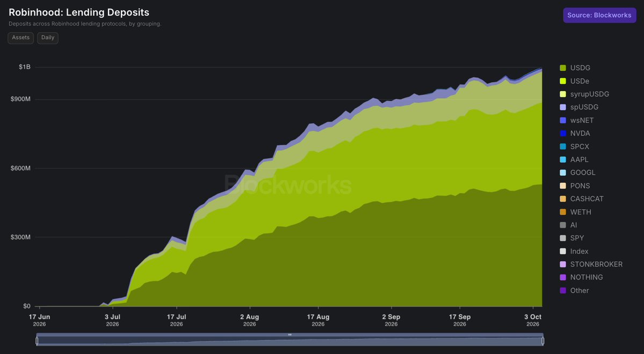The image size is (644, 354).
Task: Click the 3 Jul 2026 axis label
Action: point(113,320)
